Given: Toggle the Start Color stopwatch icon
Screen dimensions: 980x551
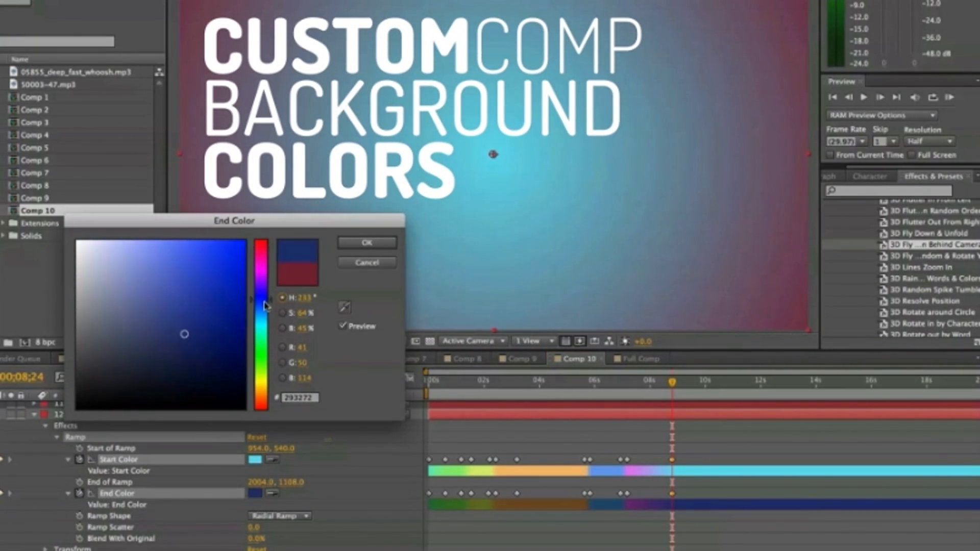Looking at the screenshot, I should [x=79, y=459].
